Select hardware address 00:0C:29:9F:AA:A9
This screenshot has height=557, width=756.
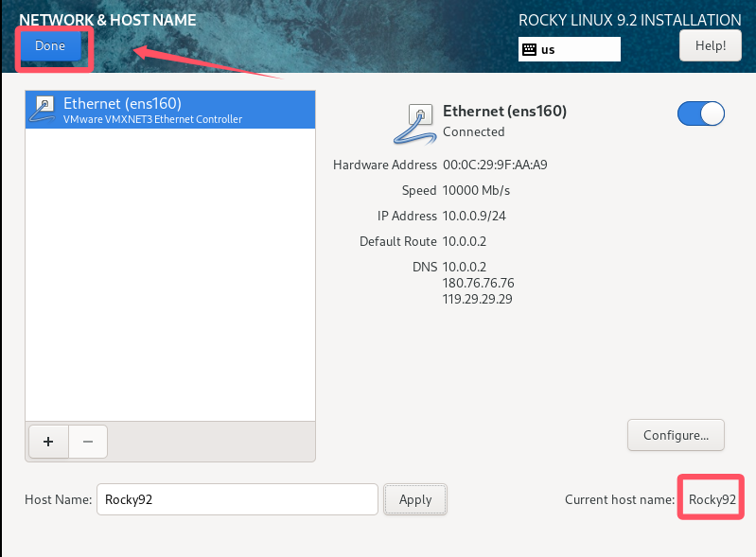[495, 165]
